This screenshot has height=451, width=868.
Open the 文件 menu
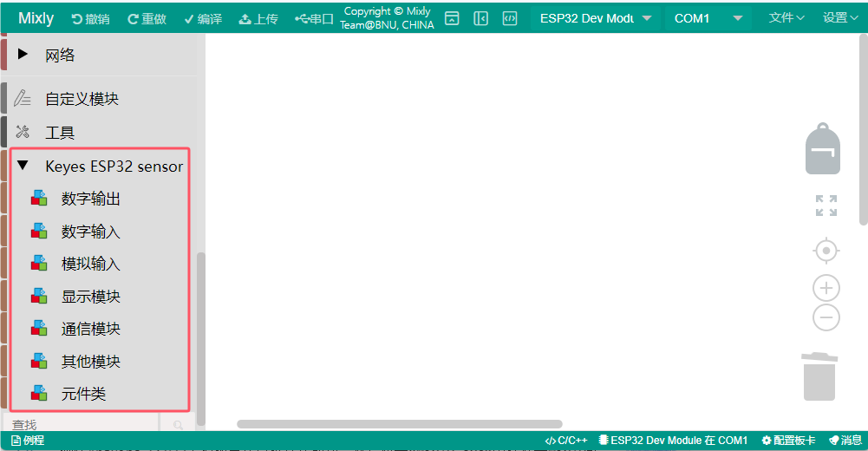786,18
